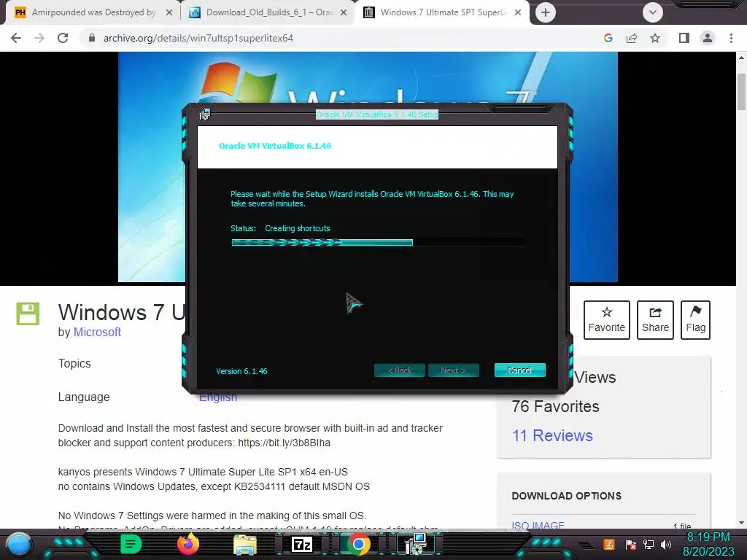Reload the archive.org page
747x560 pixels.
coord(63,38)
